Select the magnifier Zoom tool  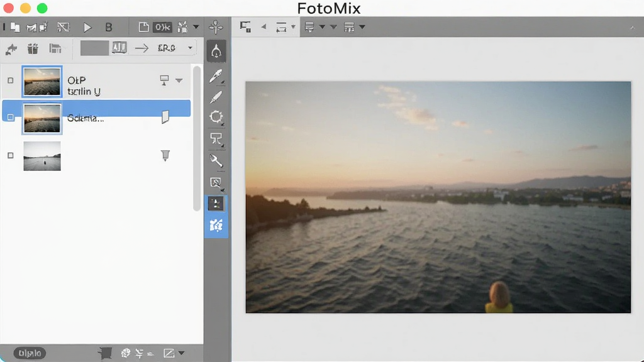click(216, 183)
